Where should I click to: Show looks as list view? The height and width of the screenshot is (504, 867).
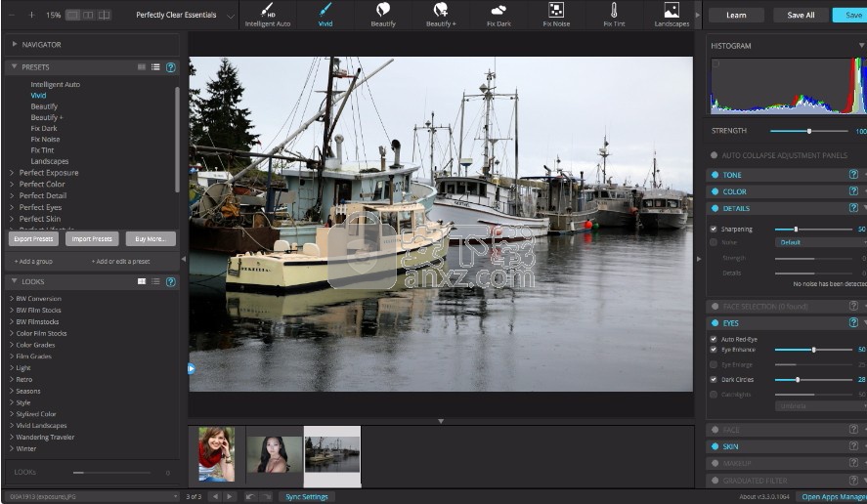click(156, 281)
